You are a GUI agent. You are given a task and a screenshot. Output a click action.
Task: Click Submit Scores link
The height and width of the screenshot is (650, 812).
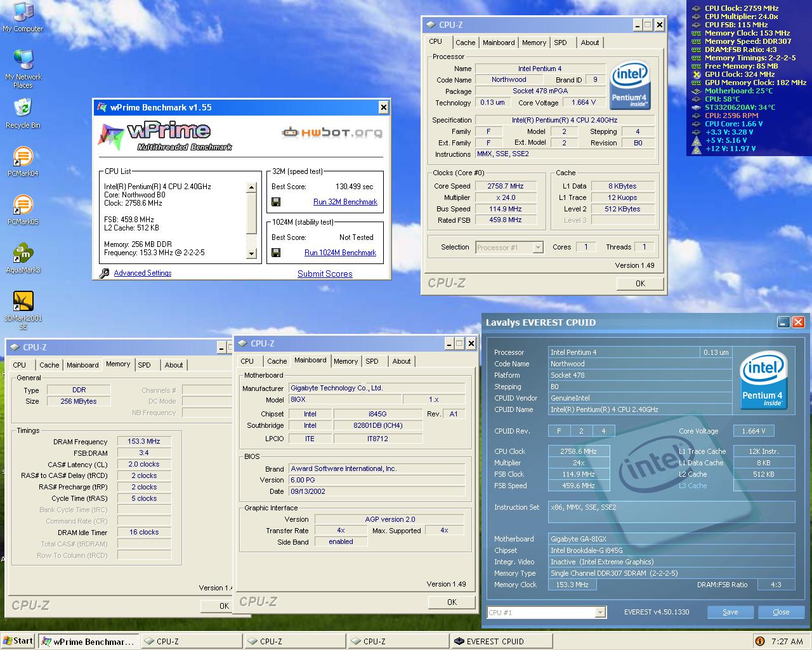[325, 274]
